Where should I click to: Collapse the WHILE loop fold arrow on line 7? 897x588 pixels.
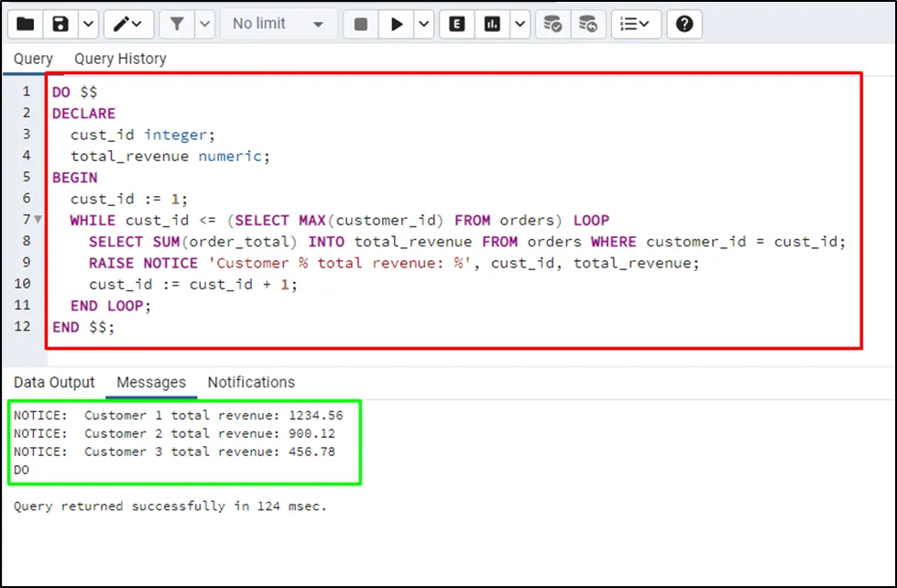tap(38, 220)
